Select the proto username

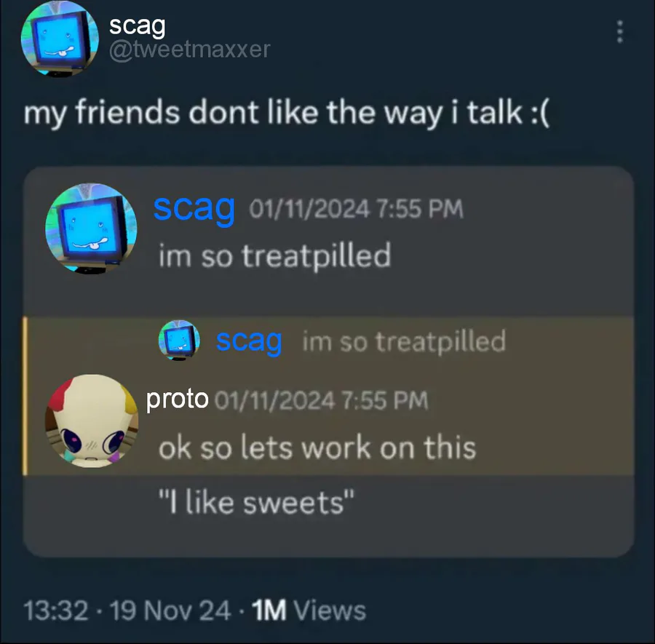click(x=177, y=399)
